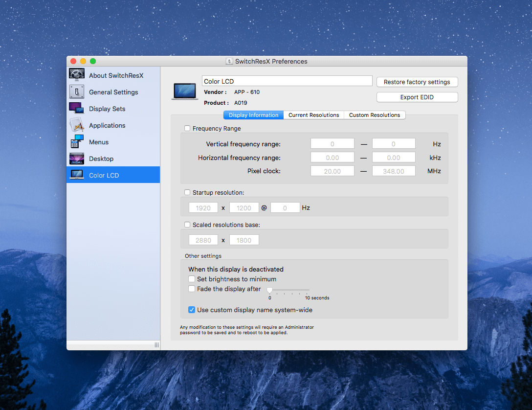532x410 pixels.
Task: Click the laptop display image beside the name field
Action: [x=184, y=91]
